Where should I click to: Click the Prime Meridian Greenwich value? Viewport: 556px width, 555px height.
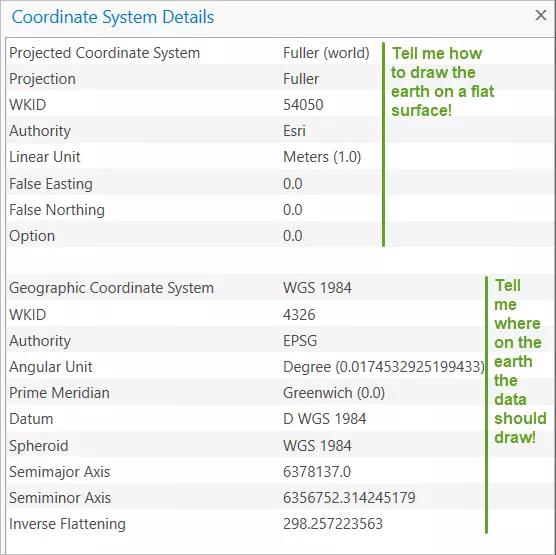(x=334, y=393)
